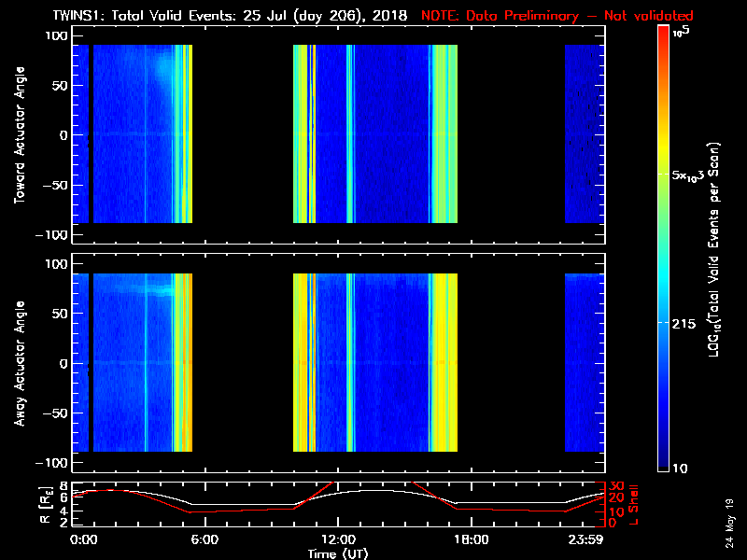Click inside the Away Actuator Angle spectrogram
This screenshot has height=560, width=747.
point(338,363)
